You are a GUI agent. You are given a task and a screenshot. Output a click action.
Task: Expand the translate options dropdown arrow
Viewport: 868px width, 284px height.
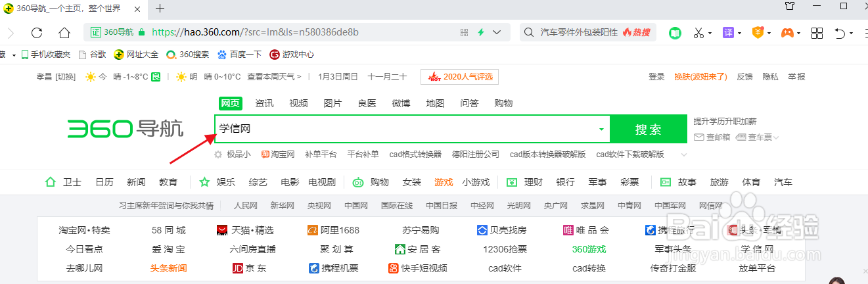coord(740,33)
